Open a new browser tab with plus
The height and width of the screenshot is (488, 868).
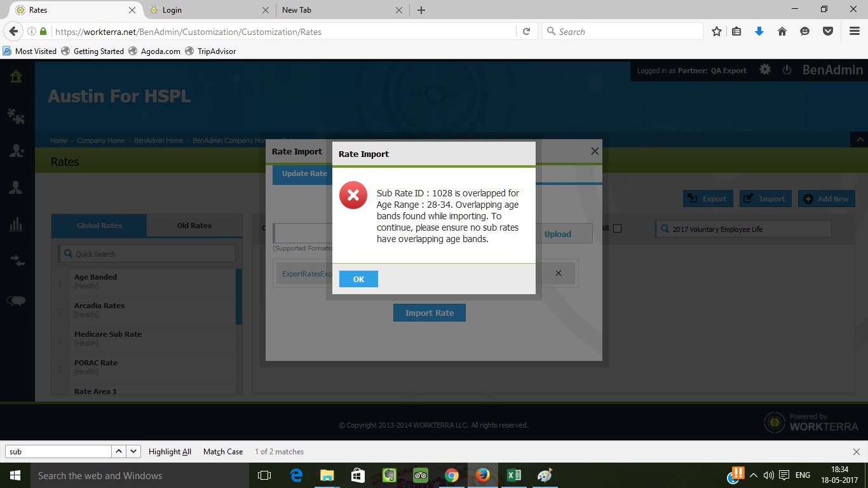click(x=421, y=10)
